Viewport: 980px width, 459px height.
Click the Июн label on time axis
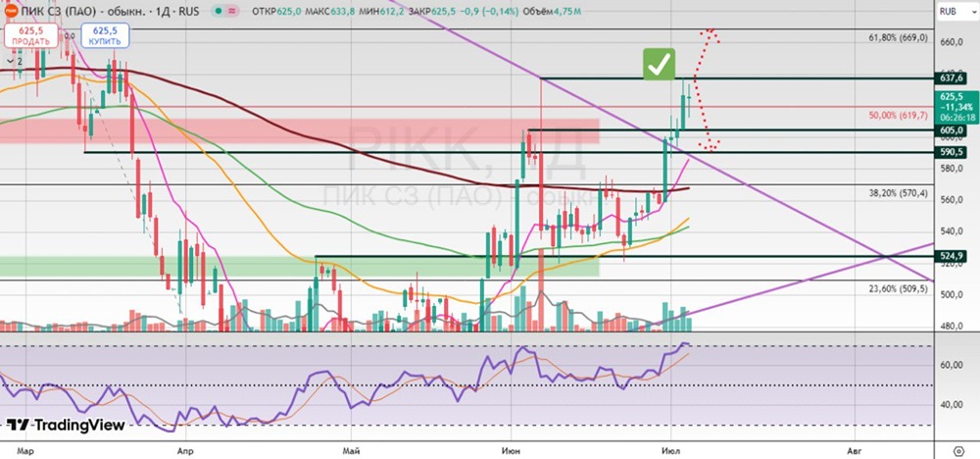point(511,450)
